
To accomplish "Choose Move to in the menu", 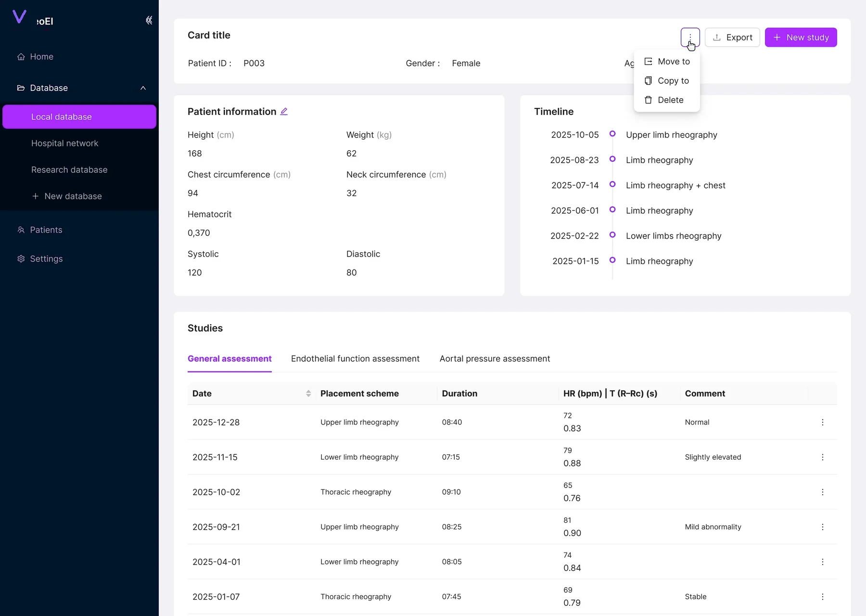I will 667,62.
